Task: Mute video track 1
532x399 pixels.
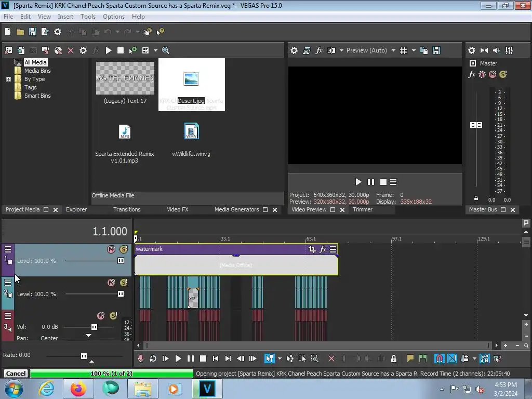Action: click(x=111, y=249)
